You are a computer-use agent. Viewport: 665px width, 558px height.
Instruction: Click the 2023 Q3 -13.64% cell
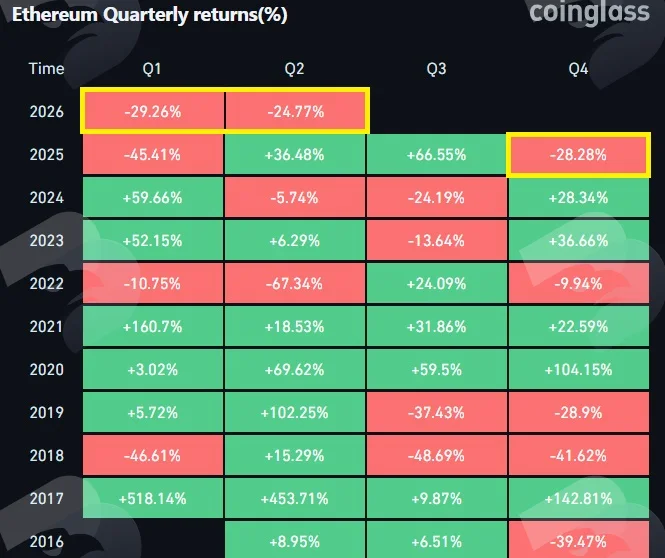[x=436, y=240]
